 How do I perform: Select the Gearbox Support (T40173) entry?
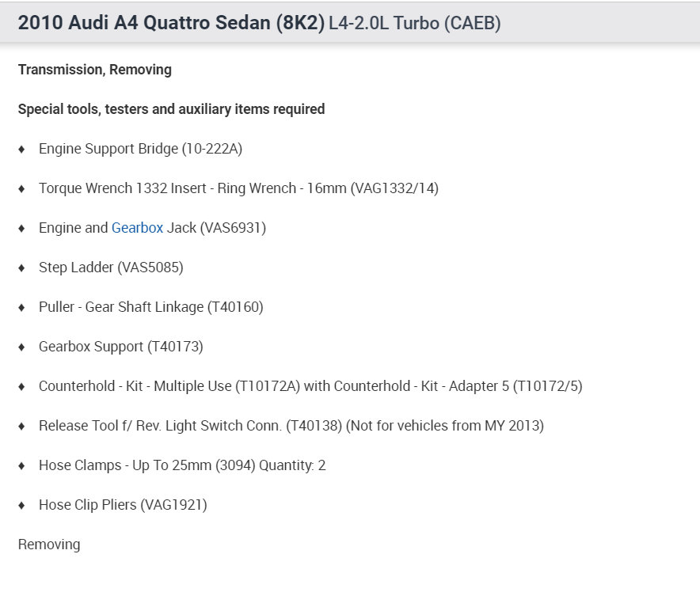click(120, 347)
